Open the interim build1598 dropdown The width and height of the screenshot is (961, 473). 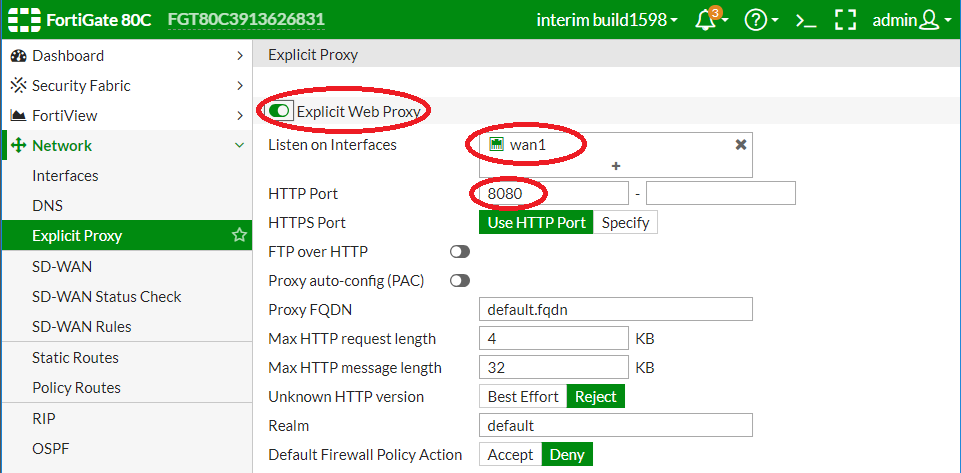pyautogui.click(x=607, y=20)
